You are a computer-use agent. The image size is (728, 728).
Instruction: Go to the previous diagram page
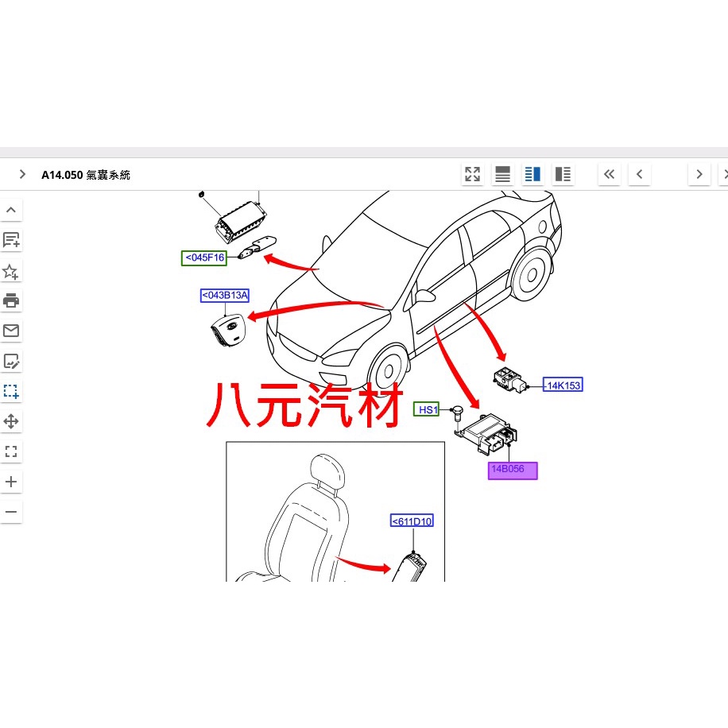639,174
